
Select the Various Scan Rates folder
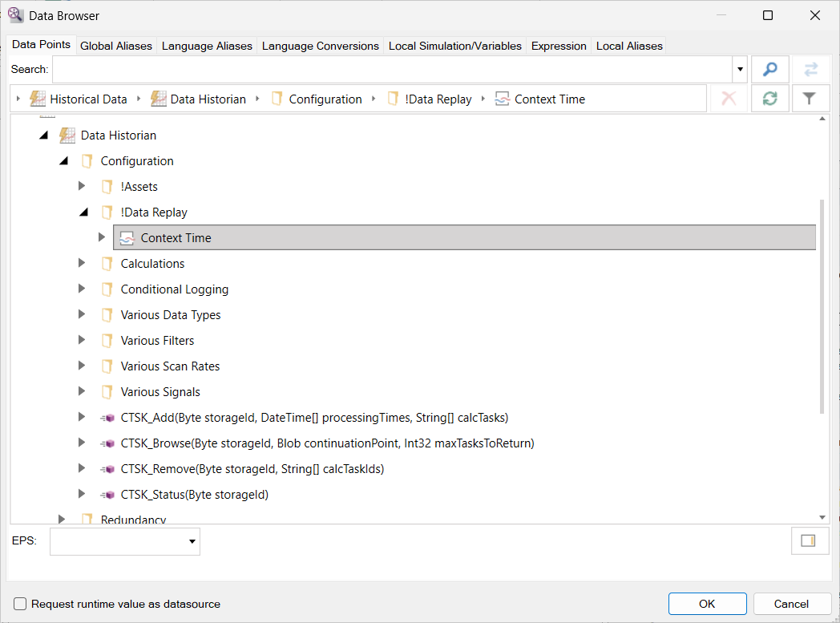170,366
